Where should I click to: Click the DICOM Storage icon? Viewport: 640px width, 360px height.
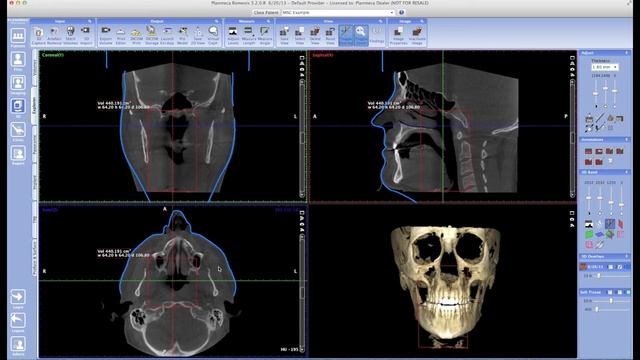pos(151,35)
